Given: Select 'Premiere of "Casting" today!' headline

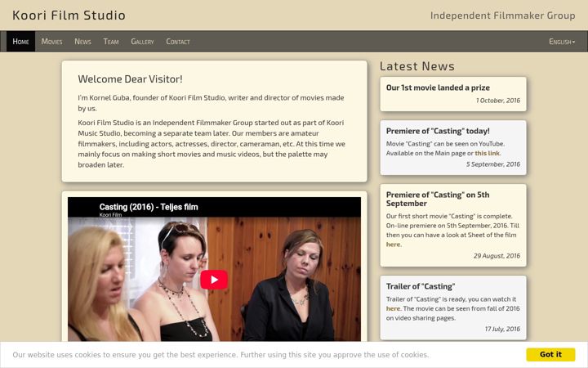Looking at the screenshot, I should pyautogui.click(x=438, y=131).
